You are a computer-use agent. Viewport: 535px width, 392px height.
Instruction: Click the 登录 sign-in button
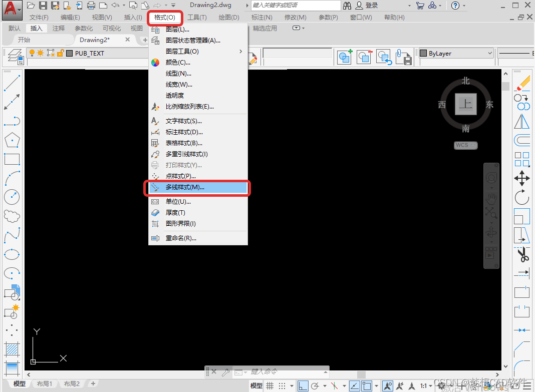pos(367,6)
